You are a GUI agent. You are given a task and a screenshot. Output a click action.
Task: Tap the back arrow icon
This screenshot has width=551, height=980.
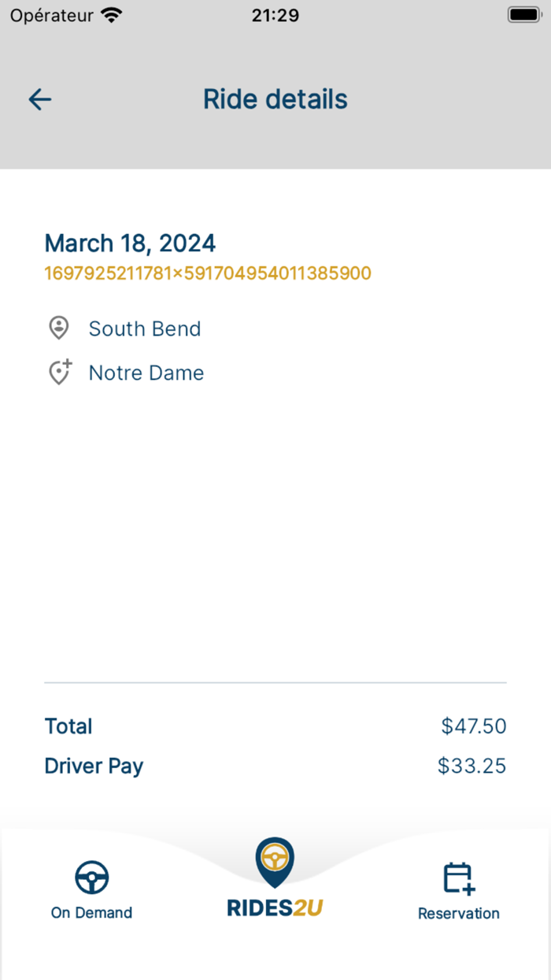[39, 99]
